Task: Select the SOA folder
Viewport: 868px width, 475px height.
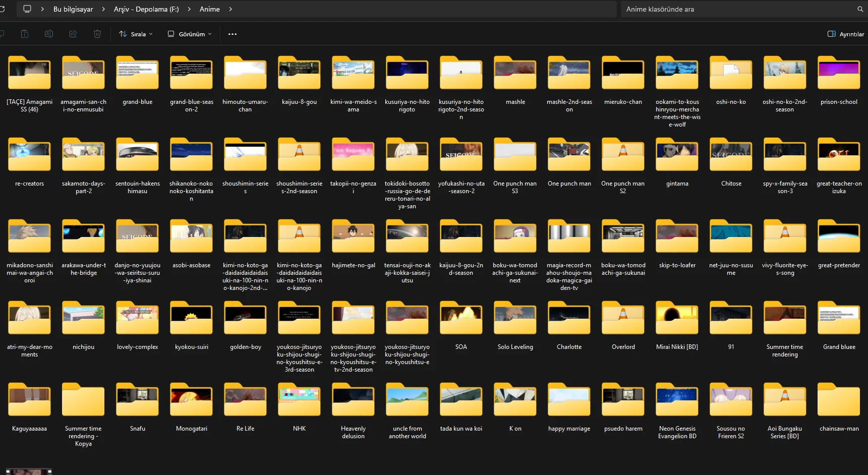Action: pos(461,326)
